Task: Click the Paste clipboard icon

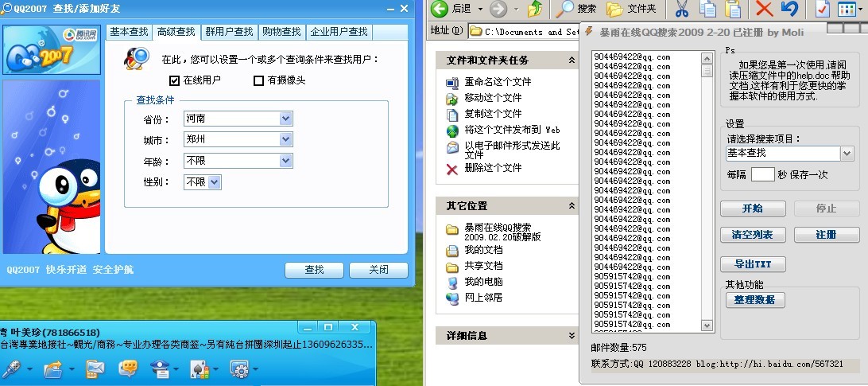Action: tap(732, 8)
